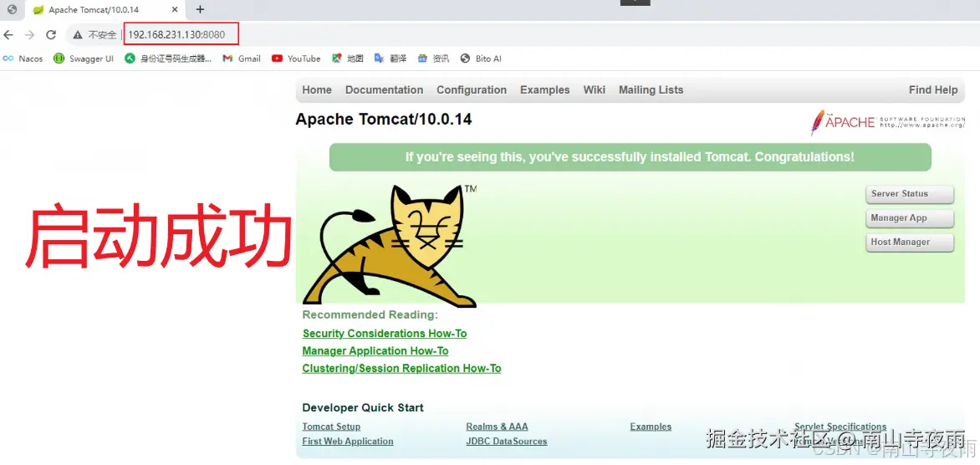This screenshot has width=980, height=465.
Task: Click the Tomcat cat logo image
Action: pyautogui.click(x=390, y=246)
